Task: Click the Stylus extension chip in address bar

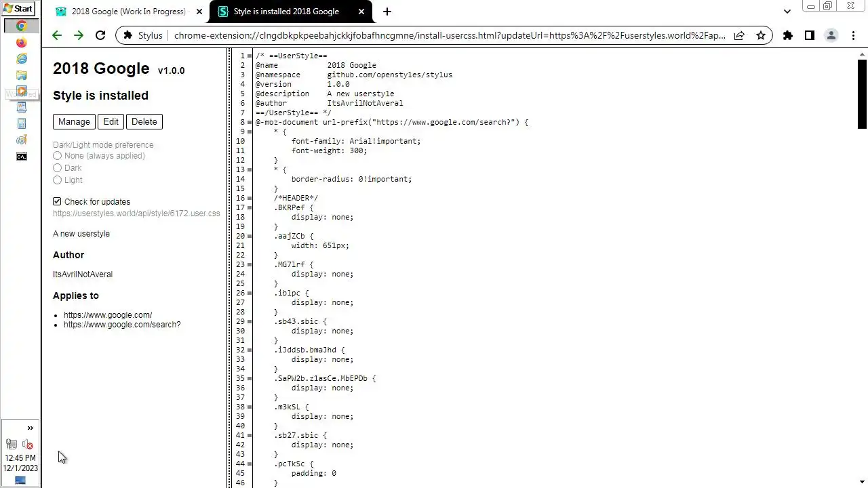Action: point(143,35)
